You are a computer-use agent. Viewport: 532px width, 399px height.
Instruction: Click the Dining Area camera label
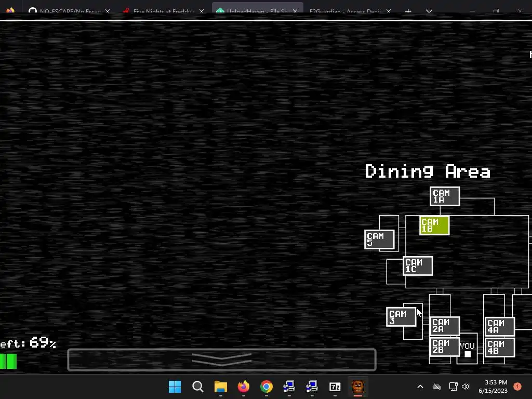[428, 171]
